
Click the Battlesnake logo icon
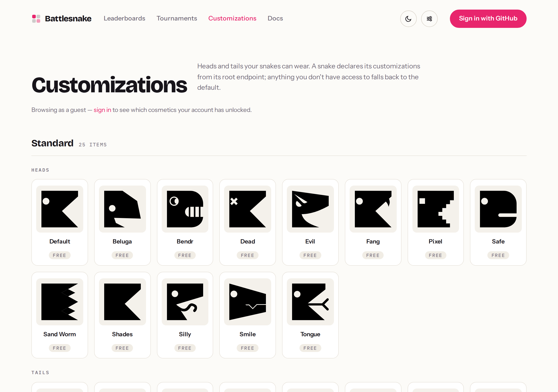pos(36,19)
